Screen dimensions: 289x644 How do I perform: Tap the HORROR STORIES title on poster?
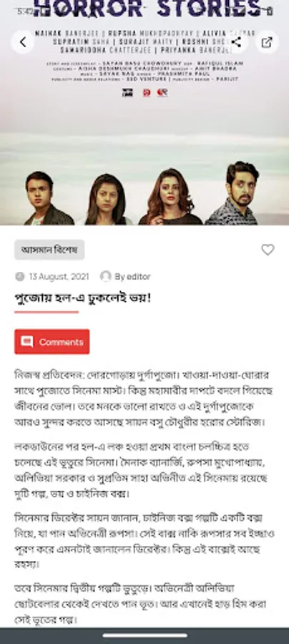pyautogui.click(x=147, y=8)
